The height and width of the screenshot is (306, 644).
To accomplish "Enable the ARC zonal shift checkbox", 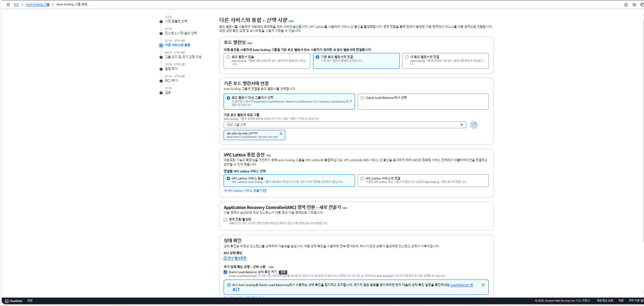I will pyautogui.click(x=225, y=220).
